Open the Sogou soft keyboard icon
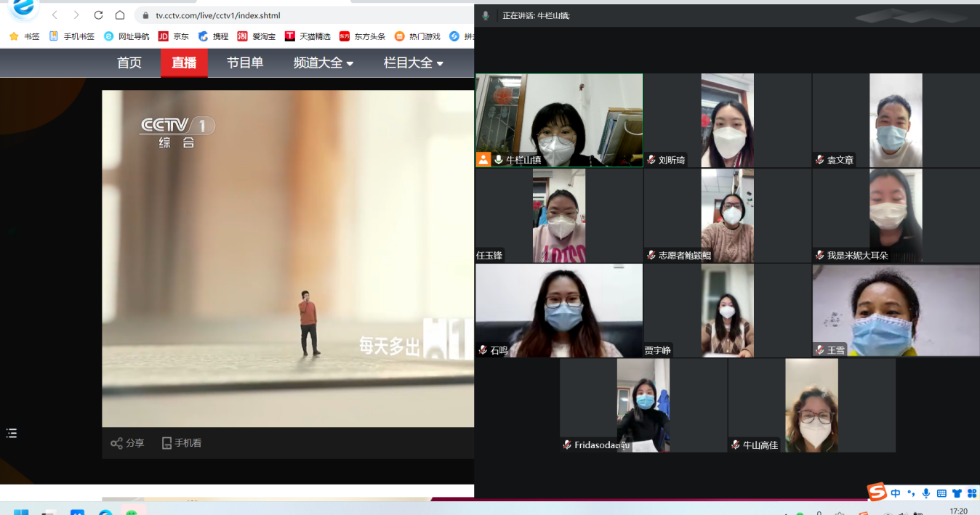 (941, 493)
